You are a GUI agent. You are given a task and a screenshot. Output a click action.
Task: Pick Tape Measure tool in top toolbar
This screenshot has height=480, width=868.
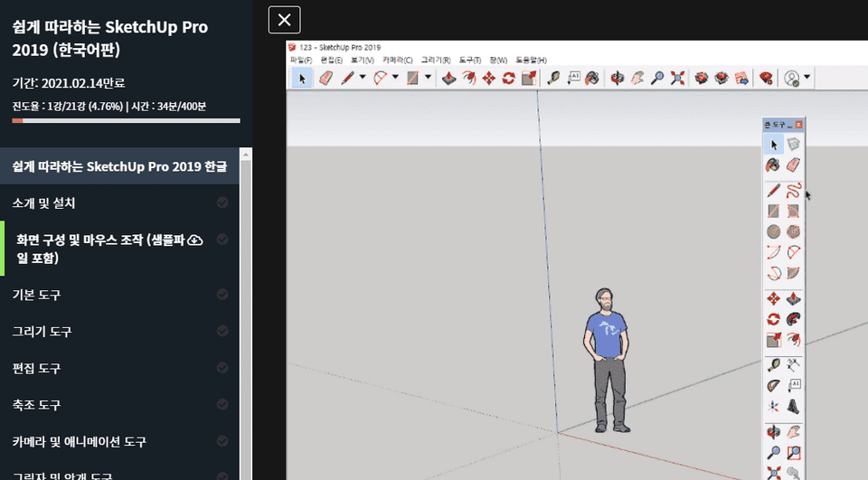pos(552,78)
